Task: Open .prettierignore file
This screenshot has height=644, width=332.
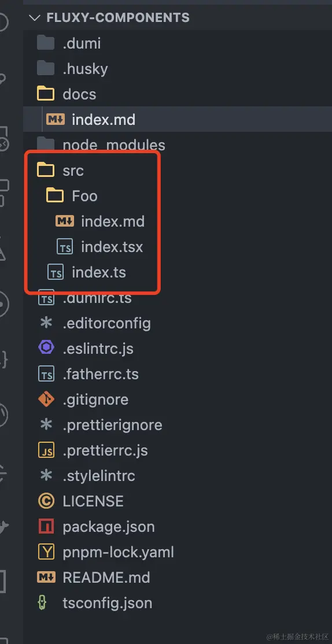Action: [x=178, y=425]
